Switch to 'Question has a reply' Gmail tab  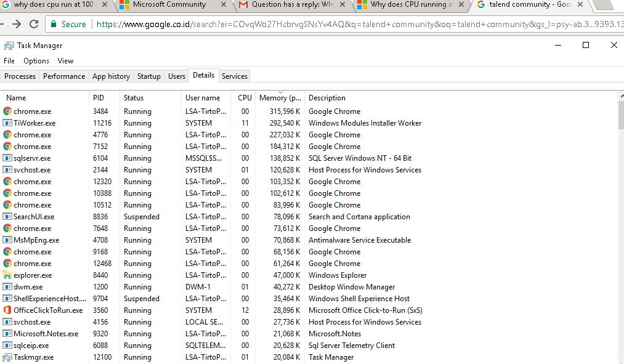tap(293, 5)
